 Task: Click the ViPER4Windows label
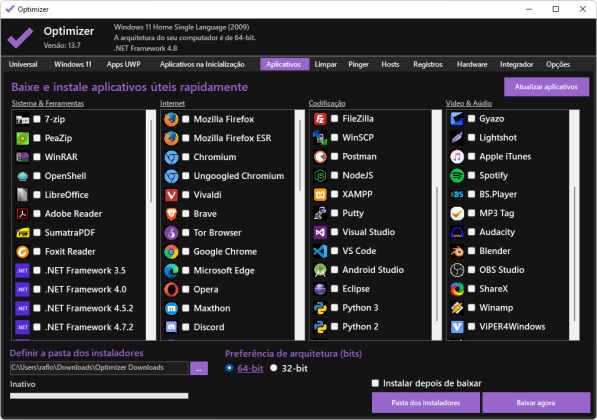[512, 327]
